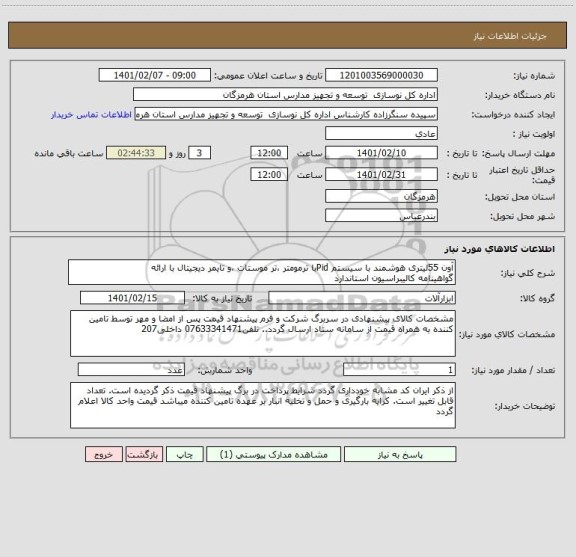Image resolution: width=576 pixels, height=557 pixels.
Task: Click the پاسخ به نیاز button
Action: 400,454
